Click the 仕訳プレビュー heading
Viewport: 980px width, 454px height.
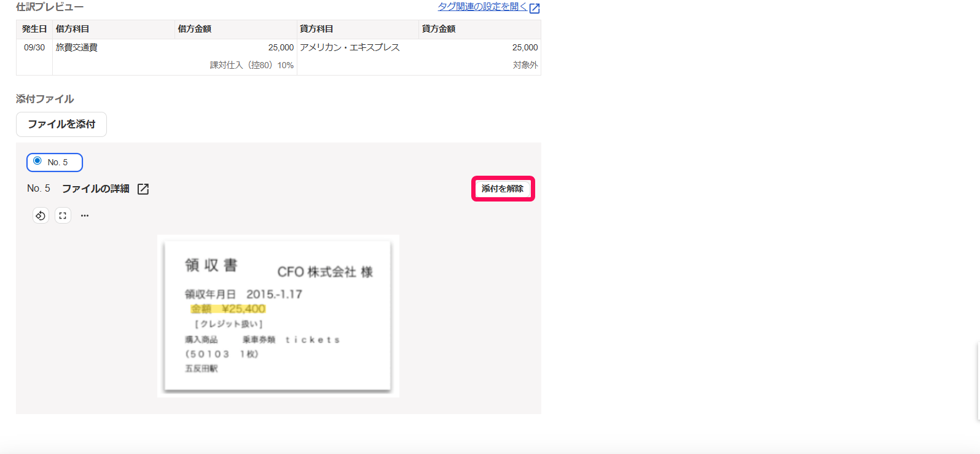(50, 7)
